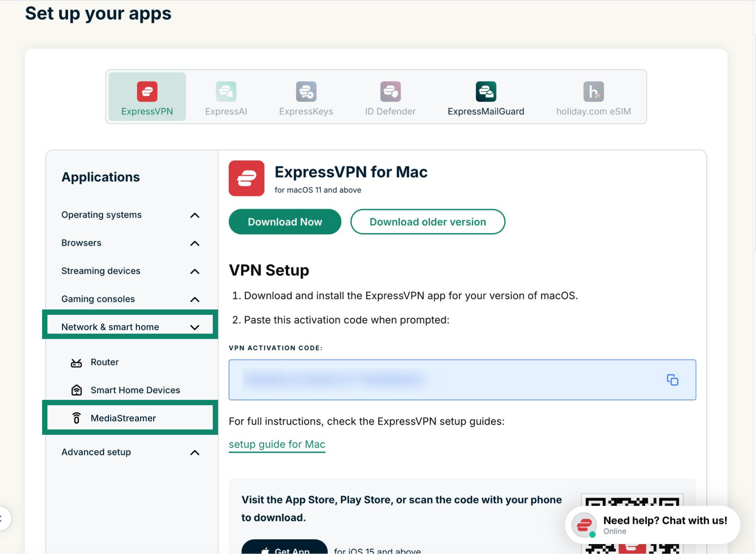756x554 pixels.
Task: Click the MediaStreamer antenna icon
Action: click(x=77, y=418)
